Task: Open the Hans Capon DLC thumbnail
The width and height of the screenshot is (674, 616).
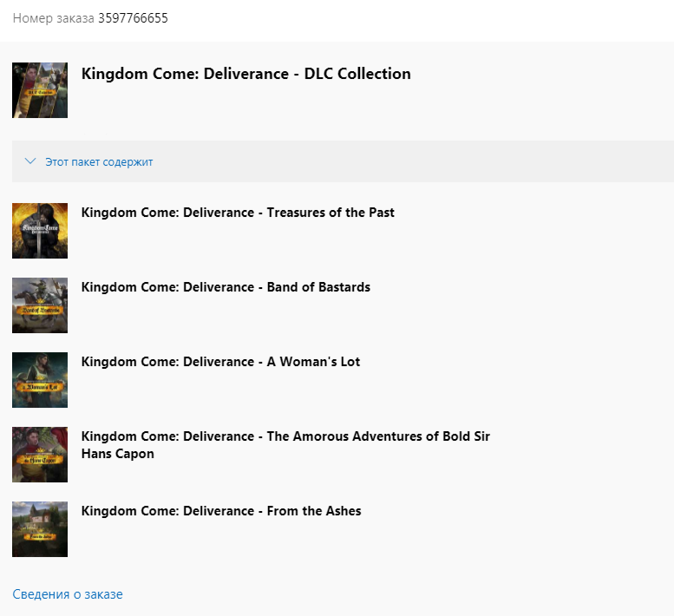Action: [40, 455]
